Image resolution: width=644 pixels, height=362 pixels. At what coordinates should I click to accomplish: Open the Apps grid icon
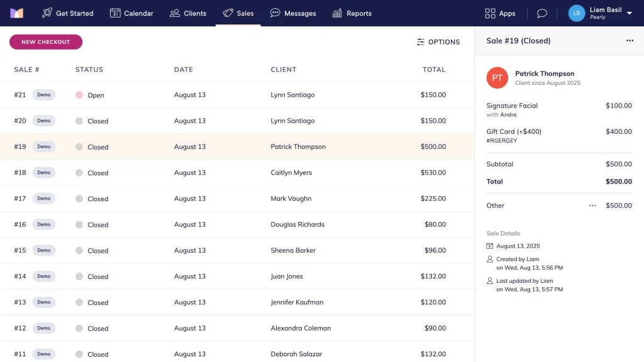[x=490, y=13]
